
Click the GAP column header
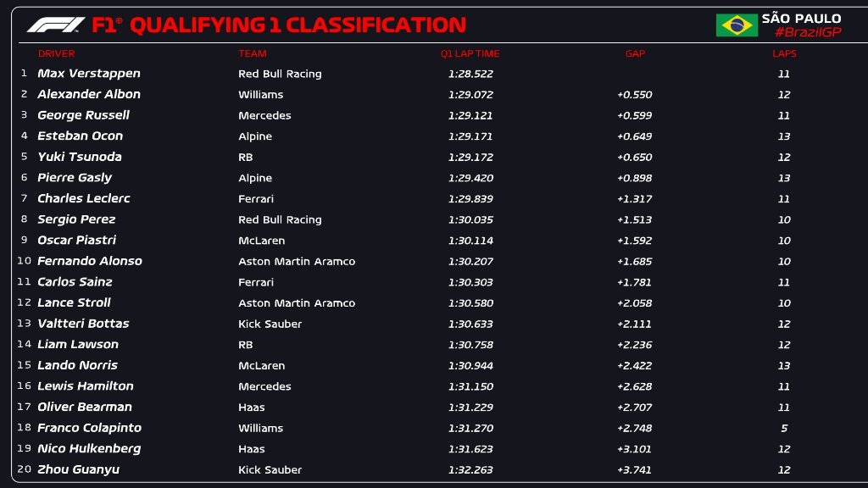click(x=635, y=53)
